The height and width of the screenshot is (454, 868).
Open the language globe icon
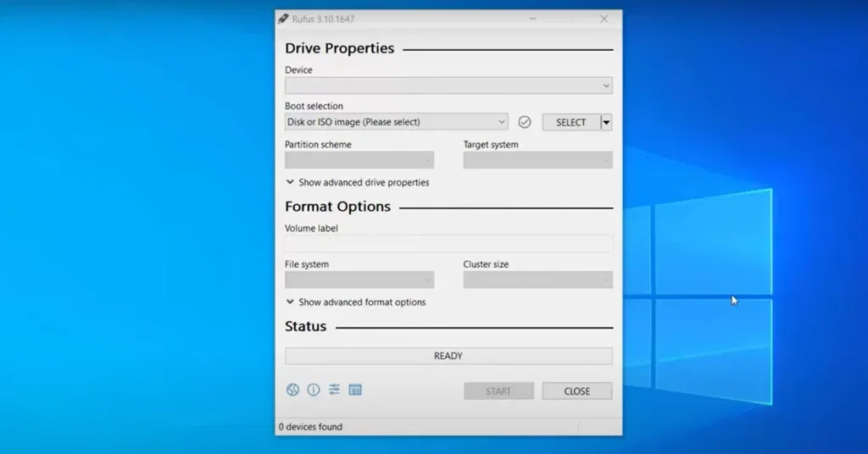tap(292, 390)
